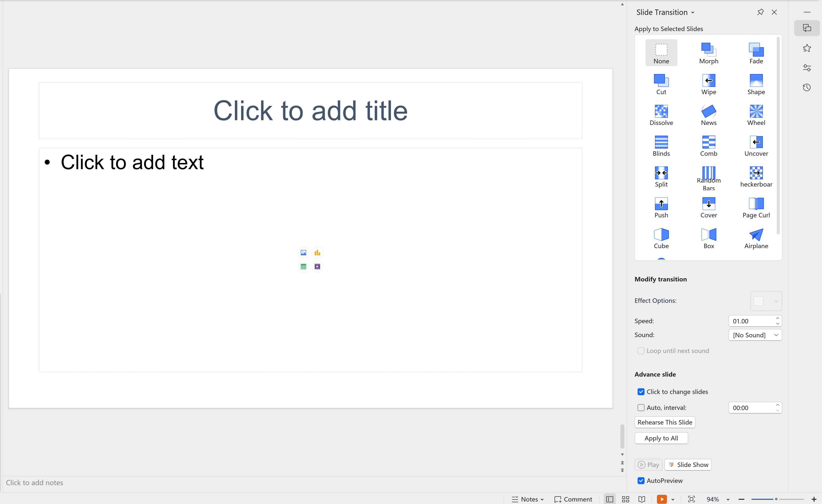Click Rehearse This Slide button
The width and height of the screenshot is (822, 504).
pos(665,422)
